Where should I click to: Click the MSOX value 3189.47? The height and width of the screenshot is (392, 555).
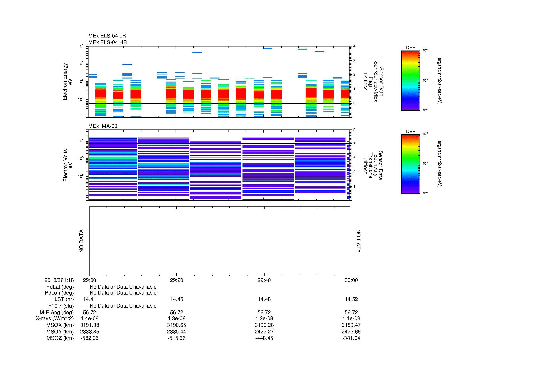click(x=351, y=325)
